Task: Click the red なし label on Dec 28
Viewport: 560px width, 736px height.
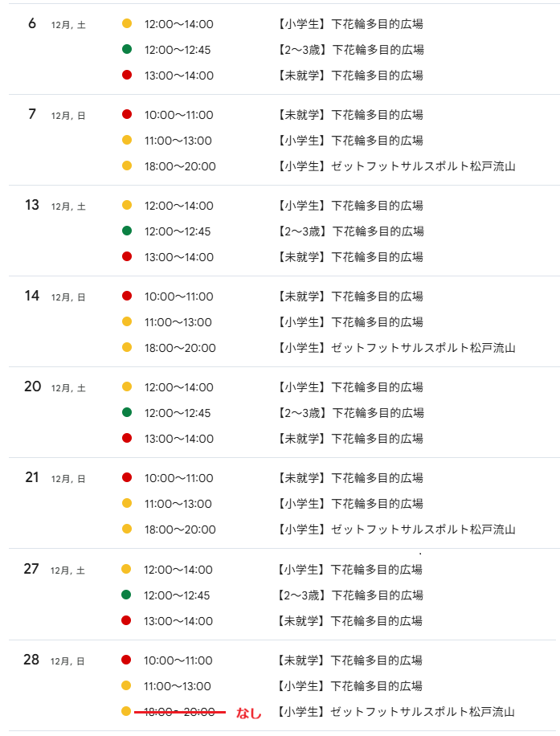Action: 248,713
